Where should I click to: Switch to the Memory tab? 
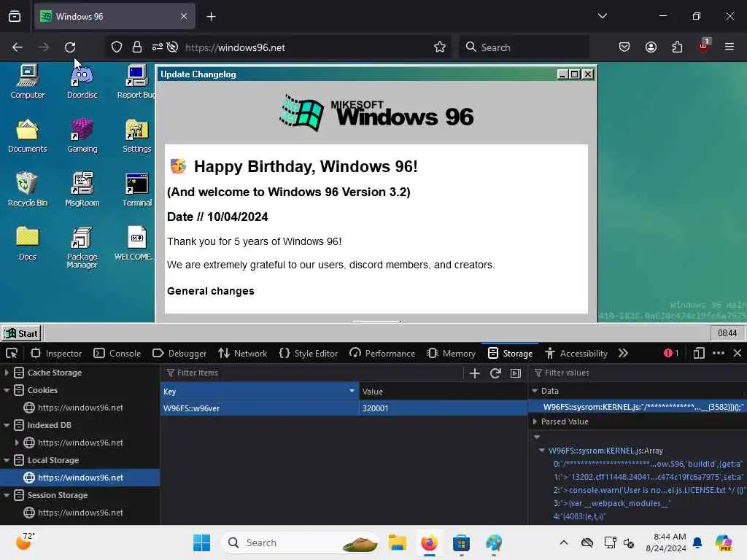tap(452, 354)
